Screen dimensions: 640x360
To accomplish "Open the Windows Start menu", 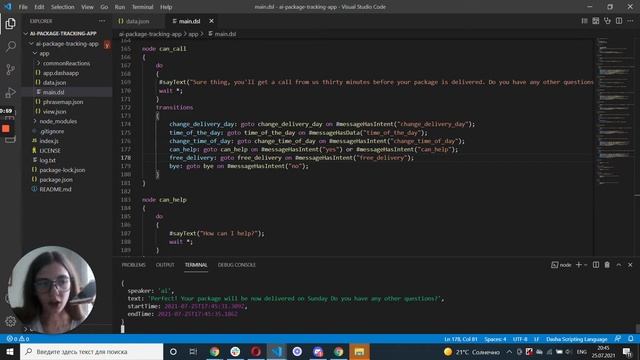I will pos(10,351).
